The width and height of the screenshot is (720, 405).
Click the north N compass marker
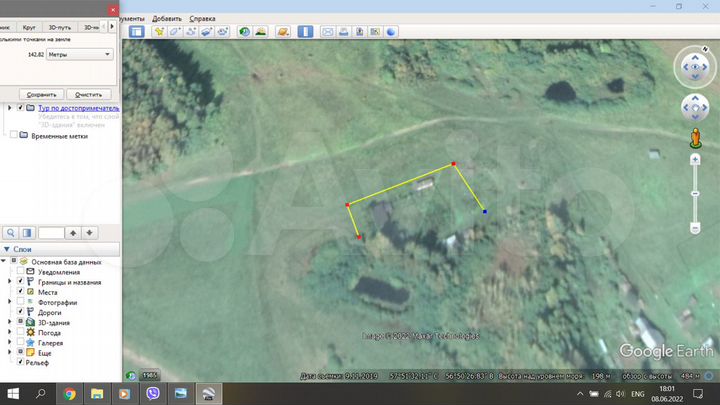click(705, 49)
